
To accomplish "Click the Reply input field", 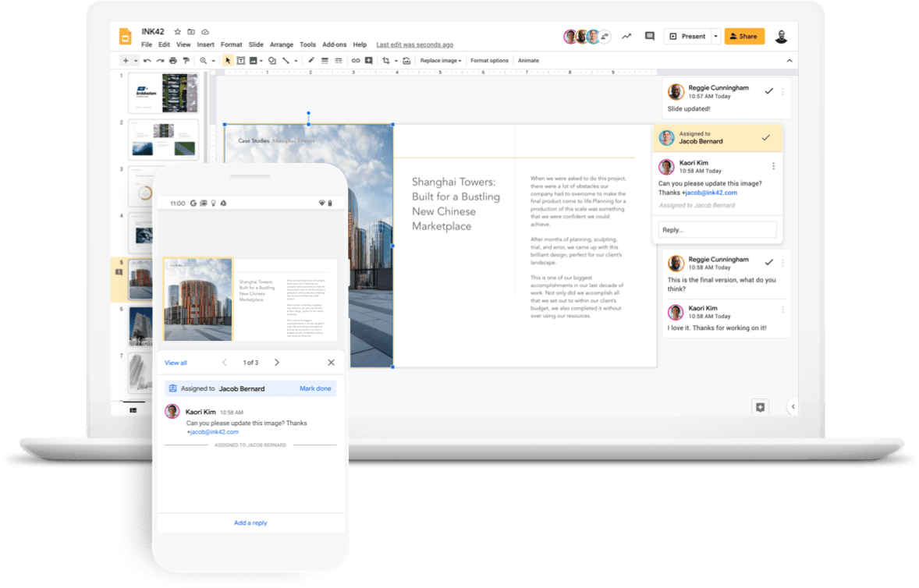I will click(x=718, y=229).
